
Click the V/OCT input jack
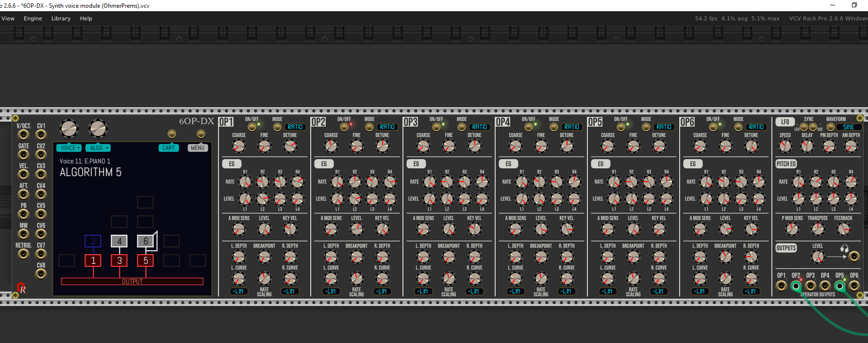[x=23, y=135]
